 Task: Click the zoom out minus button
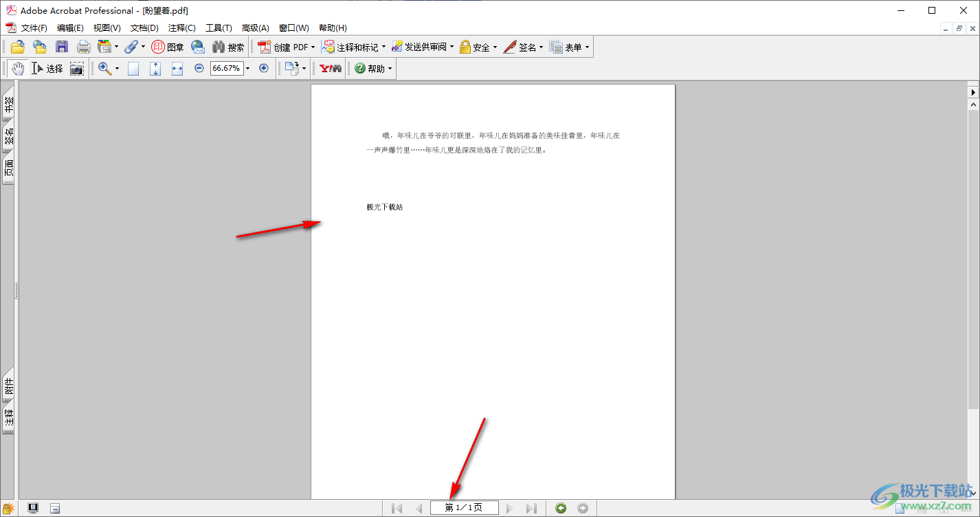[x=199, y=68]
